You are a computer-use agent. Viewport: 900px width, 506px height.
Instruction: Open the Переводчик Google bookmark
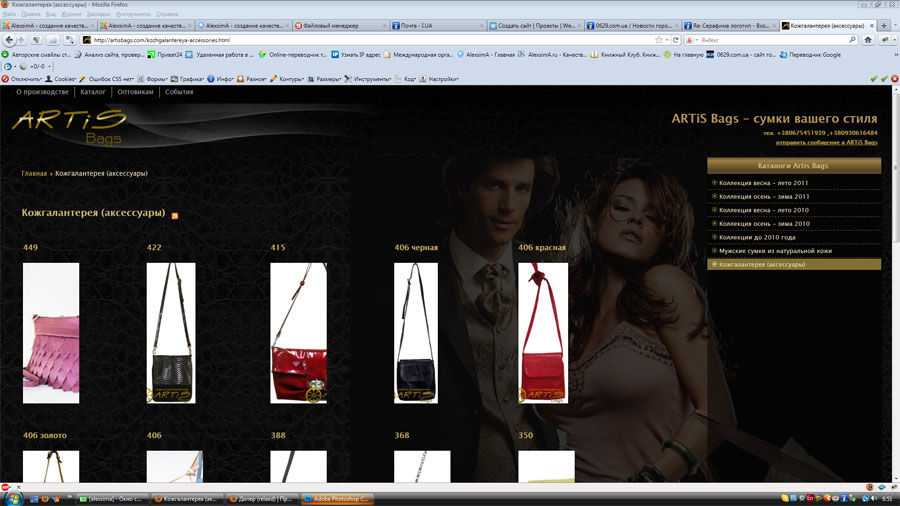pyautogui.click(x=810, y=55)
